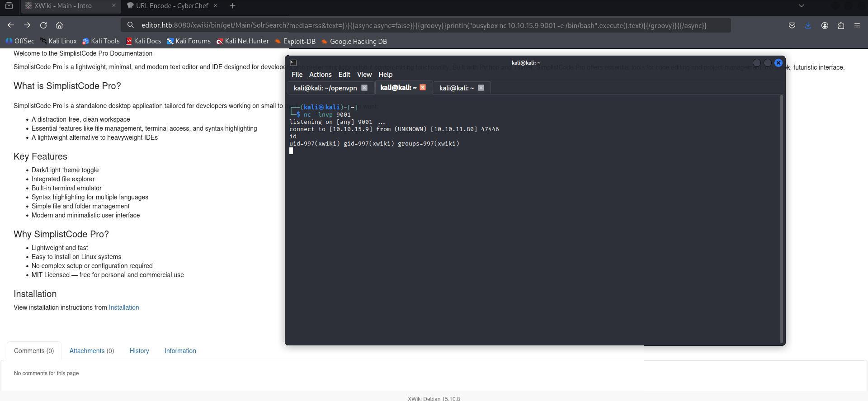Click the 'listening on [any] 9001' line
The width and height of the screenshot is (868, 401).
pos(337,122)
